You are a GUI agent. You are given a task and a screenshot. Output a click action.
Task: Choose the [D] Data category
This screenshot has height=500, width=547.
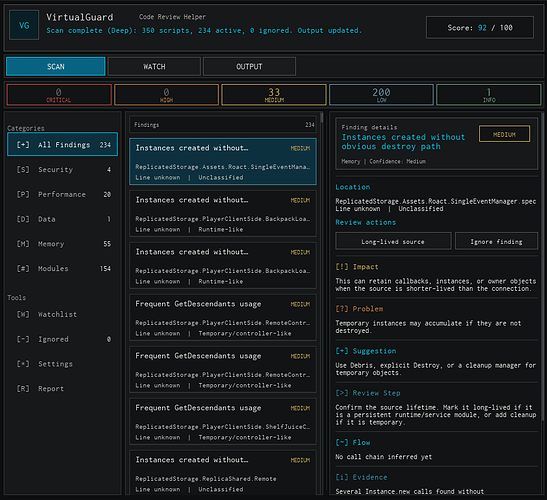click(x=62, y=219)
